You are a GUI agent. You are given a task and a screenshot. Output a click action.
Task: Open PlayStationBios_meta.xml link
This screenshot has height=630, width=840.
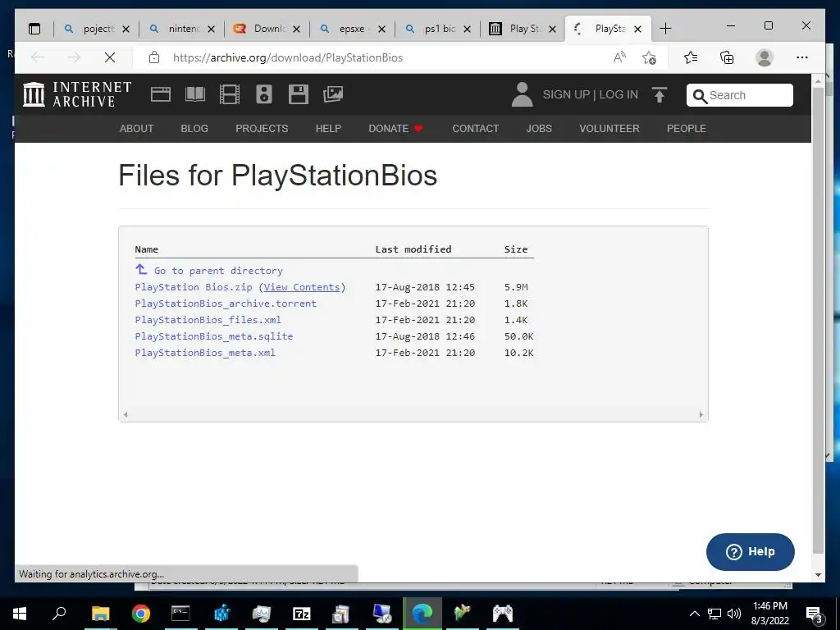(205, 353)
